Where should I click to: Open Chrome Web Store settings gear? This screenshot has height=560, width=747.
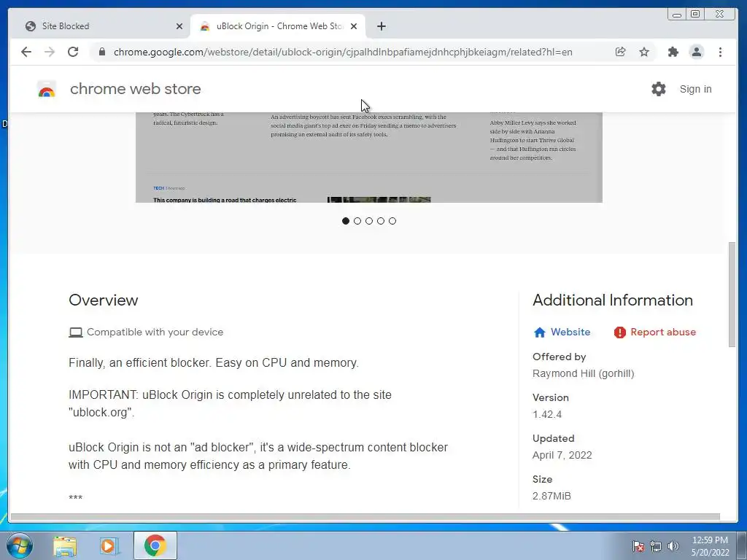click(659, 89)
